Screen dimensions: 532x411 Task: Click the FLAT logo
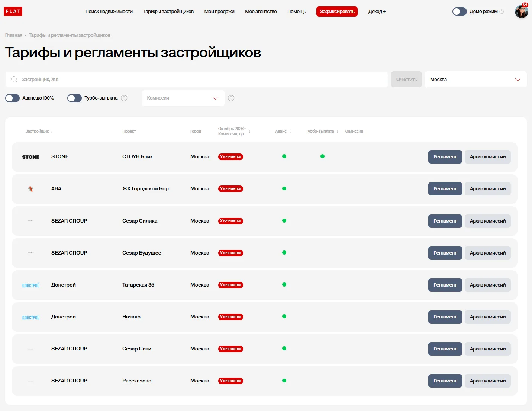click(x=13, y=12)
